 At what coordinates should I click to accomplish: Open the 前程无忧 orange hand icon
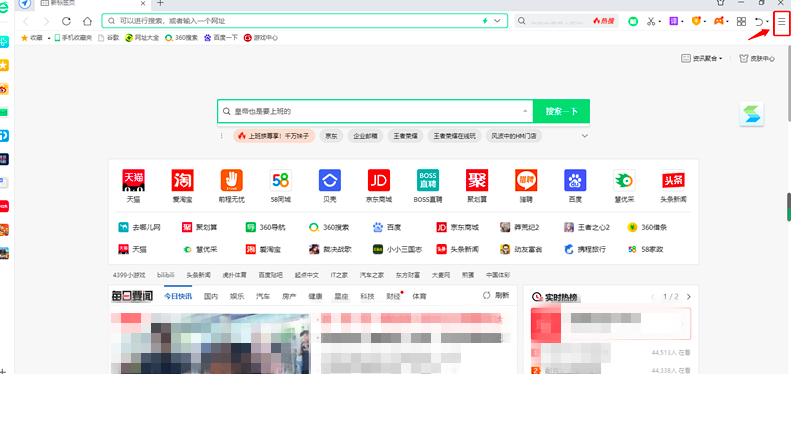(x=231, y=180)
